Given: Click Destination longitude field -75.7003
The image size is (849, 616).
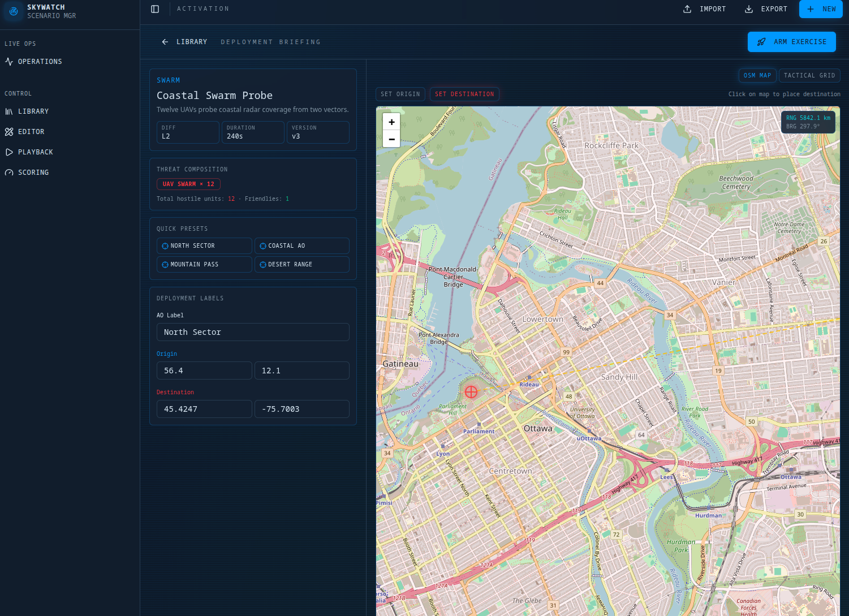Looking at the screenshot, I should coord(302,409).
